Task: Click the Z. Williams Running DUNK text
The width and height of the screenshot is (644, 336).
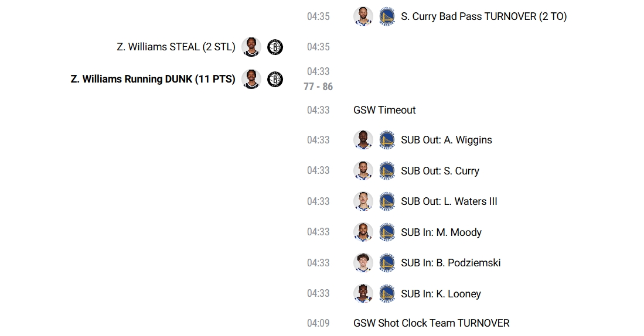Action: [152, 79]
